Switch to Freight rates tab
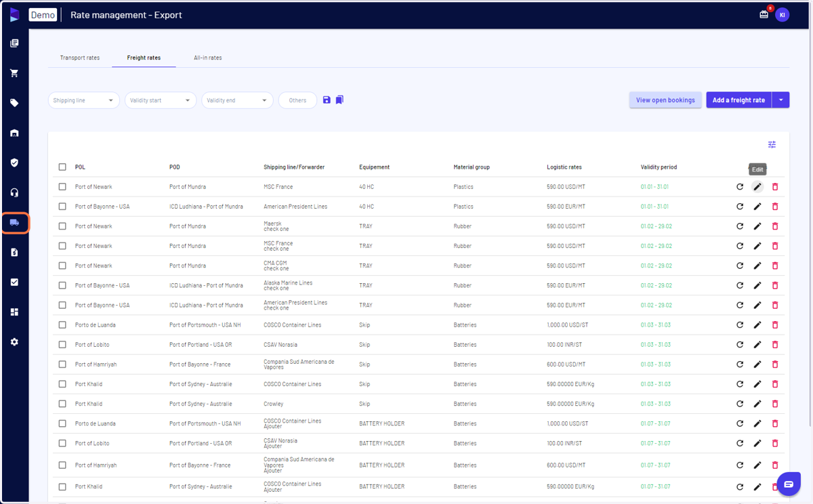Viewport: 813px width, 504px height. click(x=144, y=58)
